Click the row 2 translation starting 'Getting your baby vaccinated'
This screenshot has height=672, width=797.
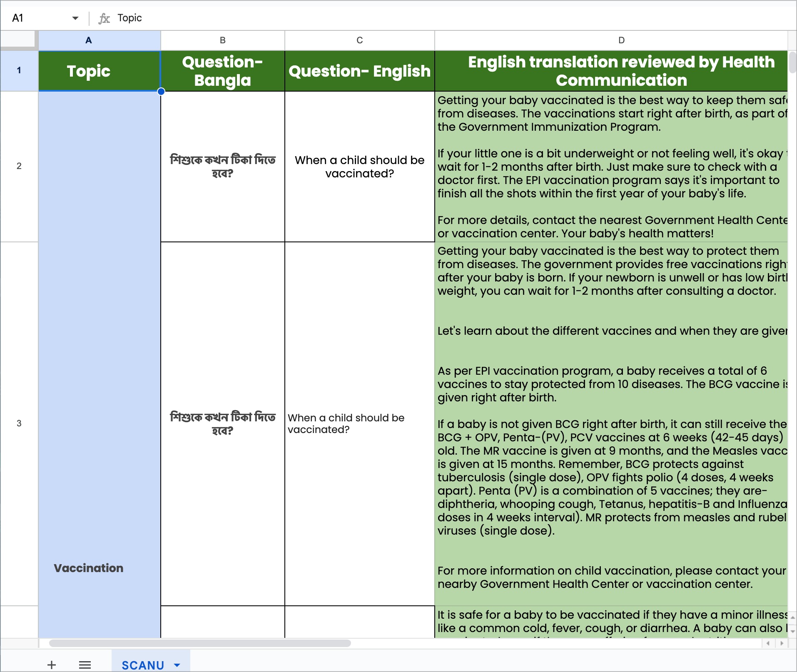[611, 167]
